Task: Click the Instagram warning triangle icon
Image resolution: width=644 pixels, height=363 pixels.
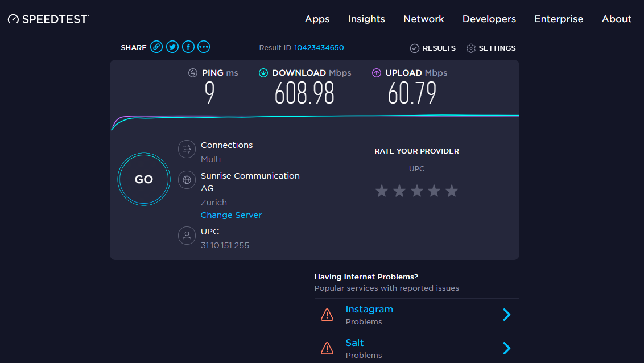Action: (327, 315)
